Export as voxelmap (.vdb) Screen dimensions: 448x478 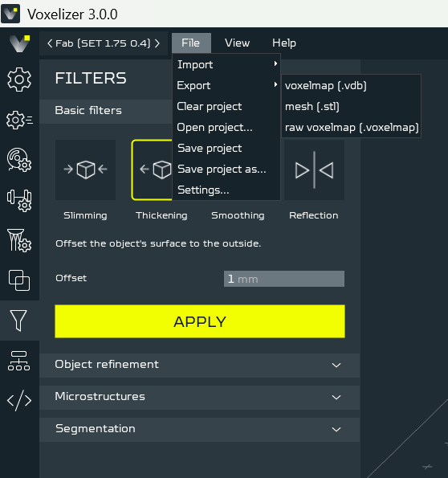click(x=352, y=86)
